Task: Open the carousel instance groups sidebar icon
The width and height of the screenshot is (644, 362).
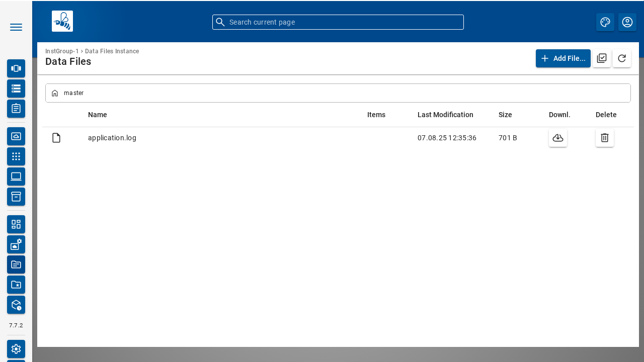Action: (x=16, y=68)
